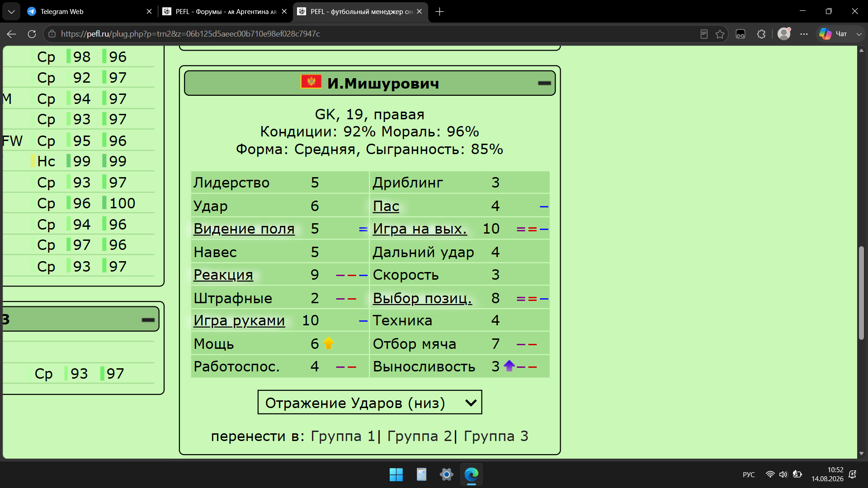
Task: Open the Видение поля skill link
Action: tap(244, 229)
